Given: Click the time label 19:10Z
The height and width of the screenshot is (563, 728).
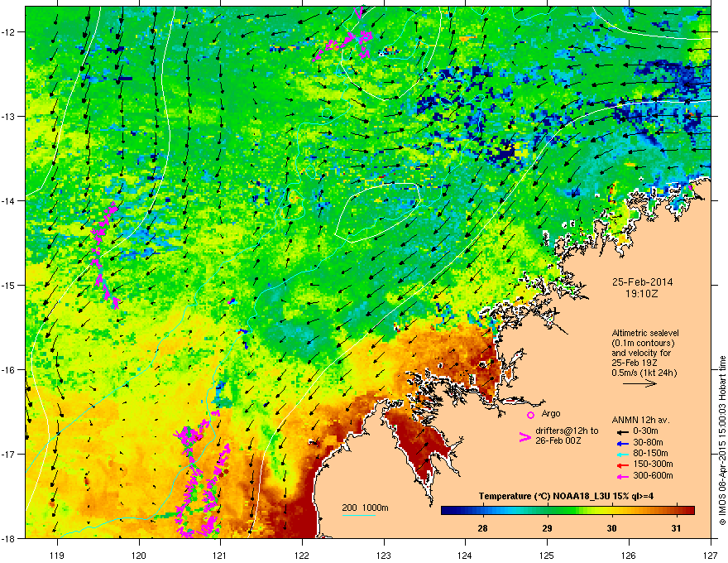Looking at the screenshot, I should pyautogui.click(x=642, y=294).
